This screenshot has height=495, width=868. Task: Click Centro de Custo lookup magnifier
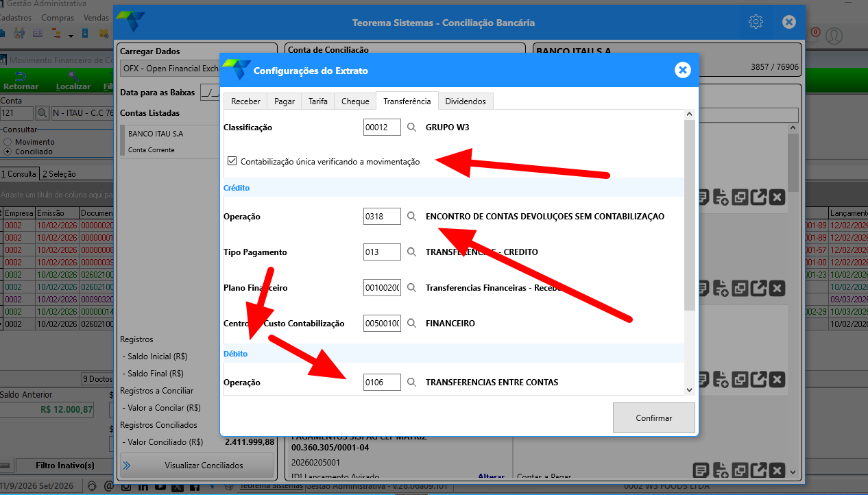point(411,324)
